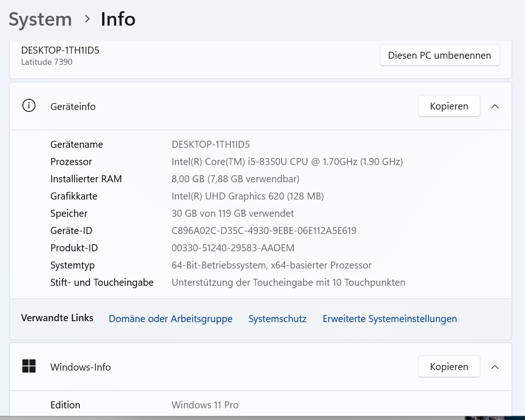Click the Windows logo icon beside Windows-Info
This screenshot has height=420, width=525.
pyautogui.click(x=29, y=366)
